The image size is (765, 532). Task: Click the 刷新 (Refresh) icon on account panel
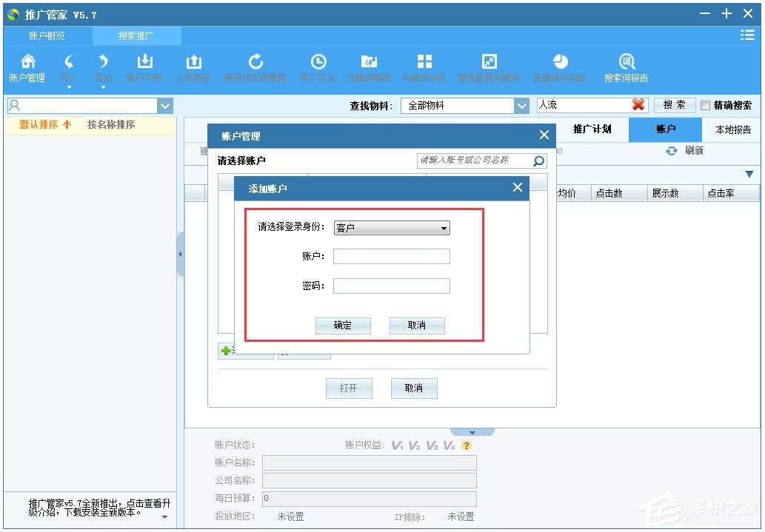pyautogui.click(x=671, y=150)
